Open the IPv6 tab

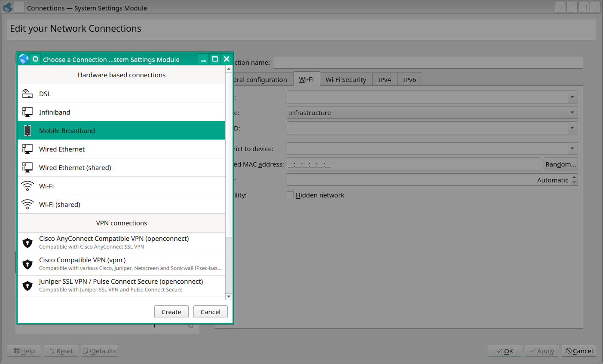pos(410,79)
